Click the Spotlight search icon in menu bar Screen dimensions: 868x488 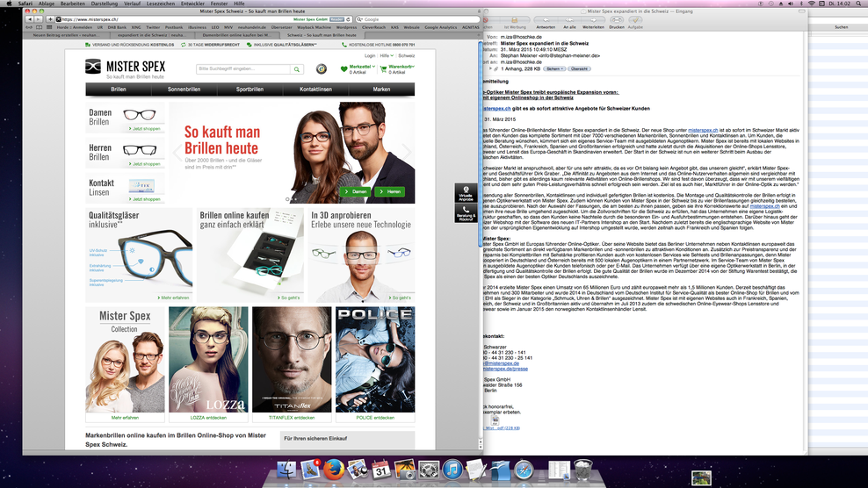click(x=858, y=4)
